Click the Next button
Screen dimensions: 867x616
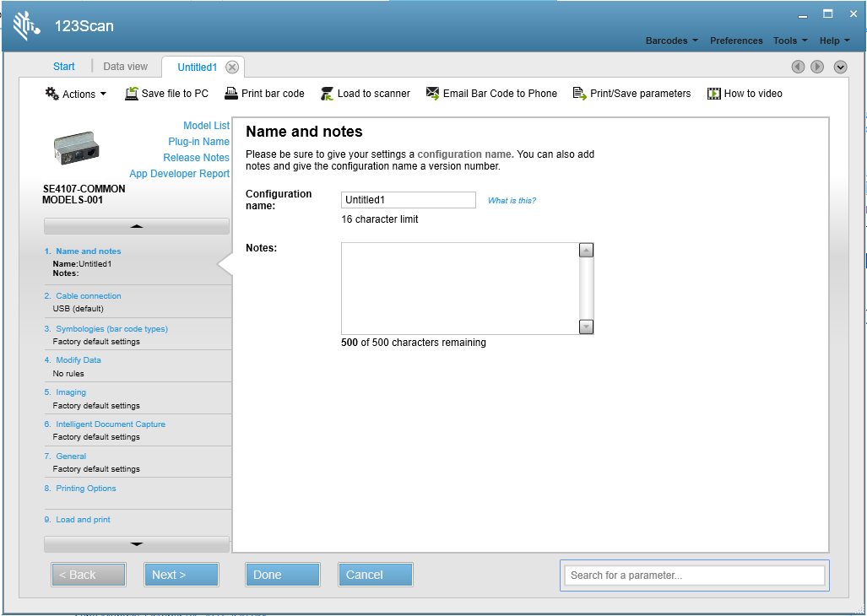[182, 575]
